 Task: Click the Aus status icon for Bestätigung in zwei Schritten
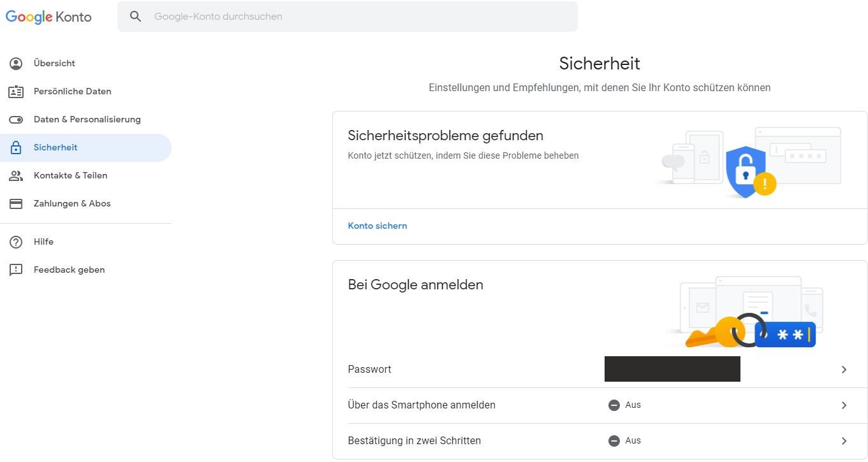(614, 441)
